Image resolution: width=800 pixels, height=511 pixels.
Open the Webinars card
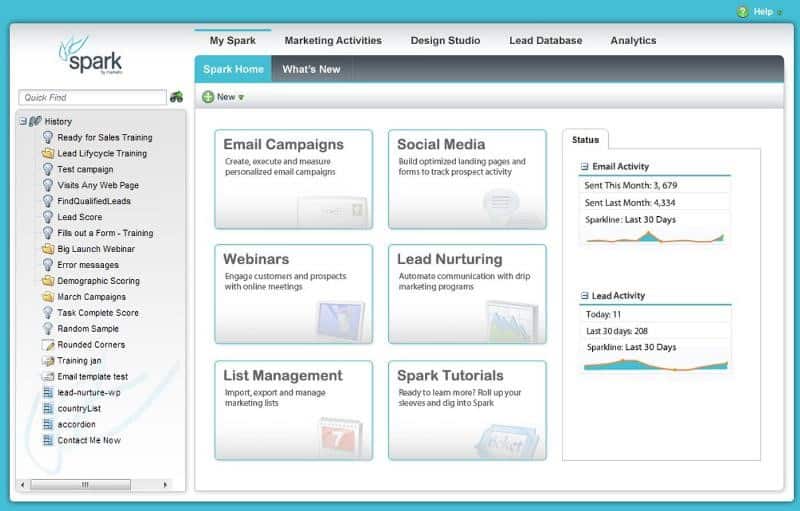pos(294,294)
